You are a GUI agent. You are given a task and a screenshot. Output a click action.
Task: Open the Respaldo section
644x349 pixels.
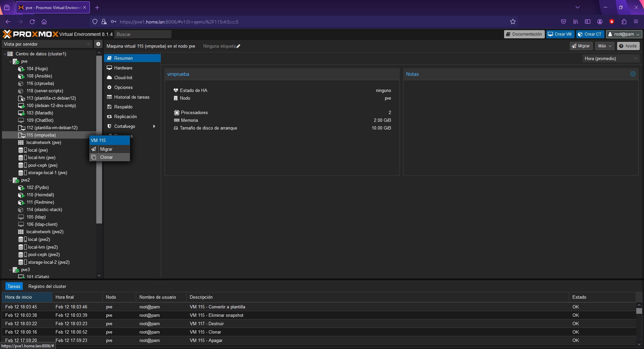point(132,107)
